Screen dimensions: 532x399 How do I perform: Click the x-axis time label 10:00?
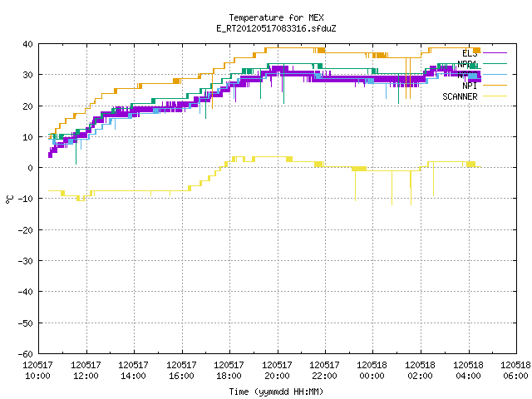point(37,376)
